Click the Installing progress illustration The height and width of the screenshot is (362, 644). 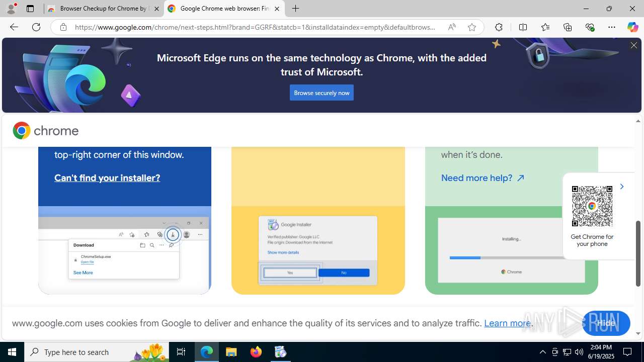[511, 250]
